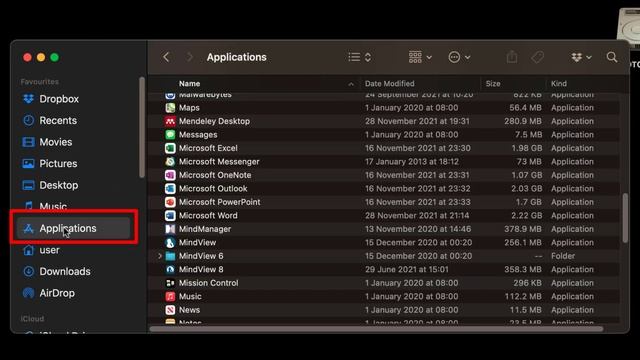This screenshot has height=360, width=640.
Task: Sort by the Kind column header
Action: click(x=559, y=84)
